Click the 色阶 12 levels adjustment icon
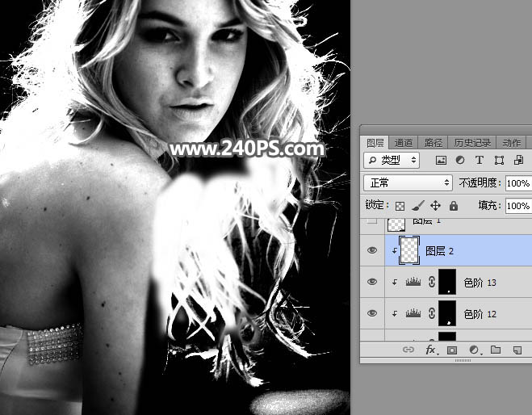Viewport: 532px width, 415px height. 413,313
